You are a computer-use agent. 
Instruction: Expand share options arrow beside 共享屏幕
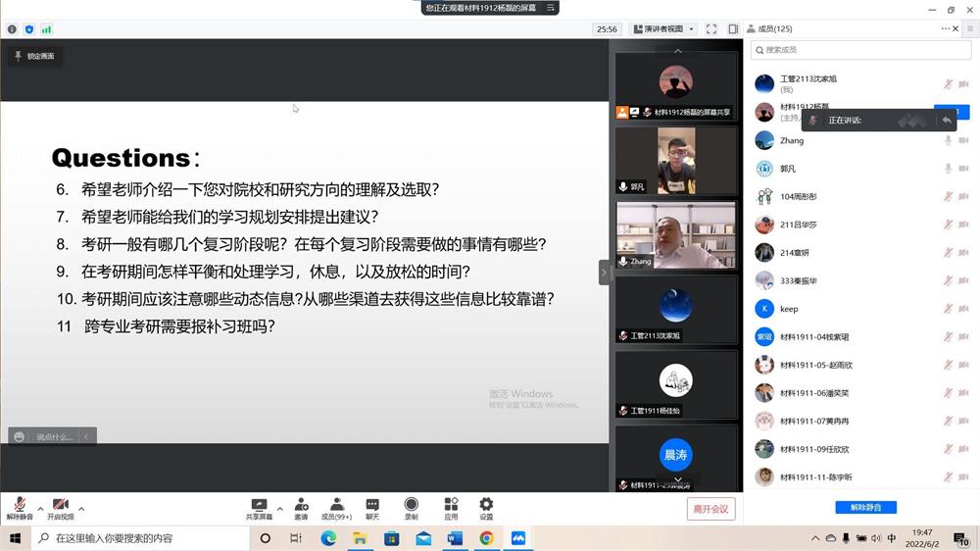click(279, 509)
